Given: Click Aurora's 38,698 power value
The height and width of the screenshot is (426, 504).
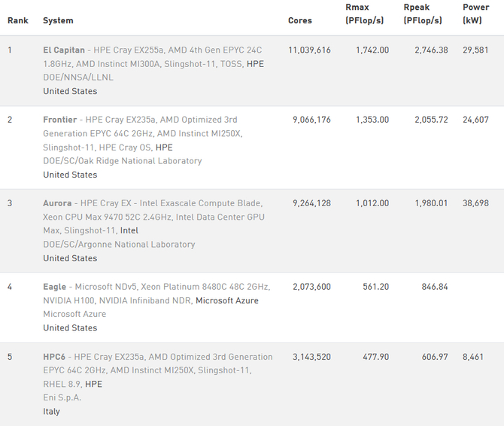Looking at the screenshot, I should pyautogui.click(x=475, y=203).
